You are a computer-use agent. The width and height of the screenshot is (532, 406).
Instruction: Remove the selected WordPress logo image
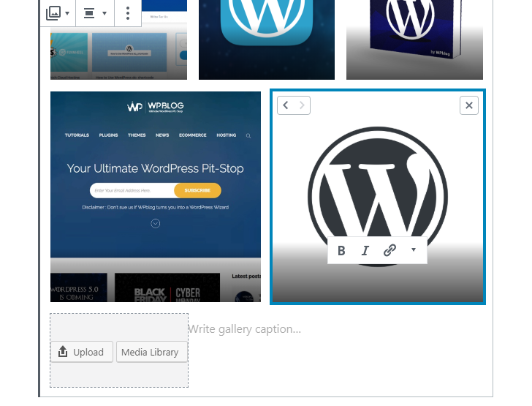pyautogui.click(x=469, y=105)
